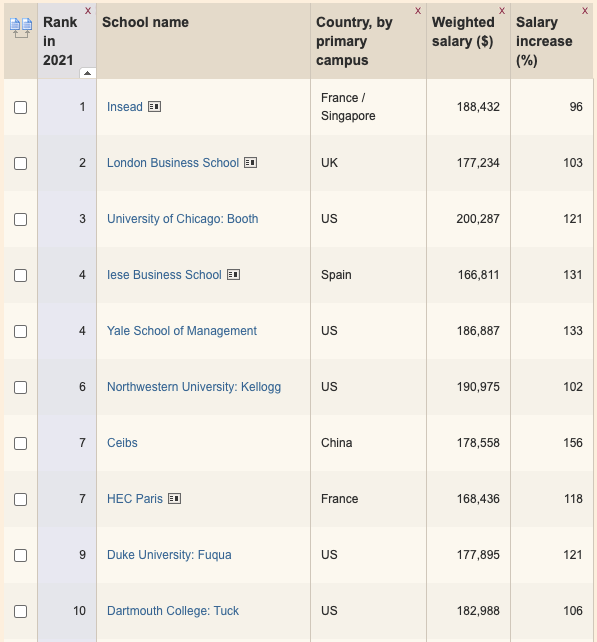Remove the Country by primary campus column
This screenshot has height=642, width=597.
[418, 11]
